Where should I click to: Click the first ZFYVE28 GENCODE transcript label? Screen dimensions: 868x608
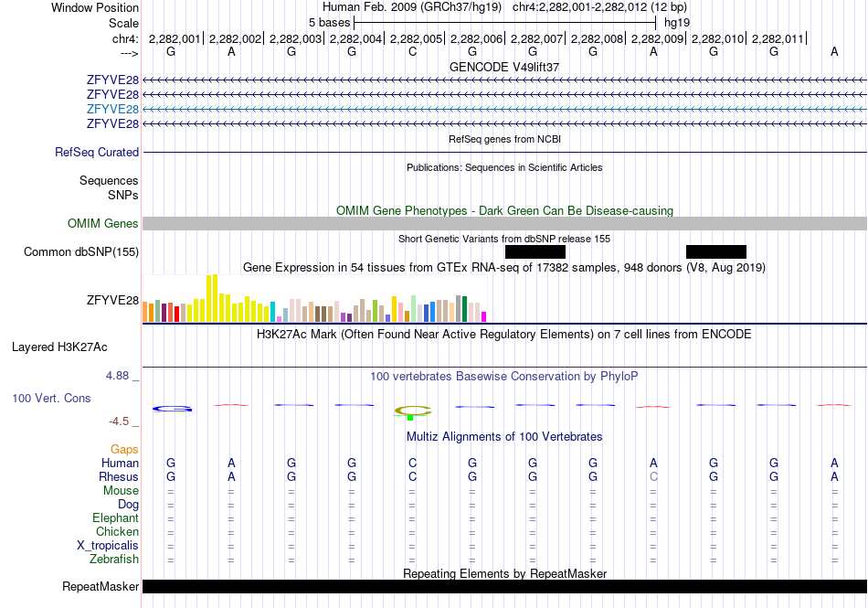coord(112,80)
